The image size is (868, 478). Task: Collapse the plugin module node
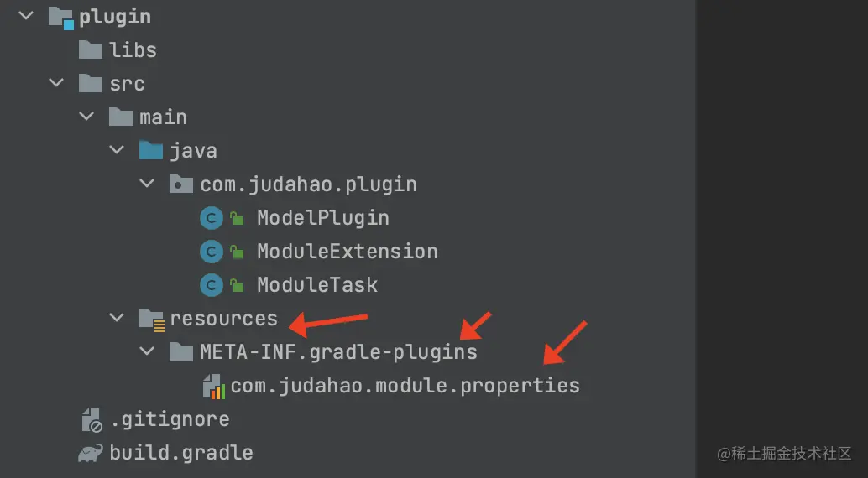[26, 16]
